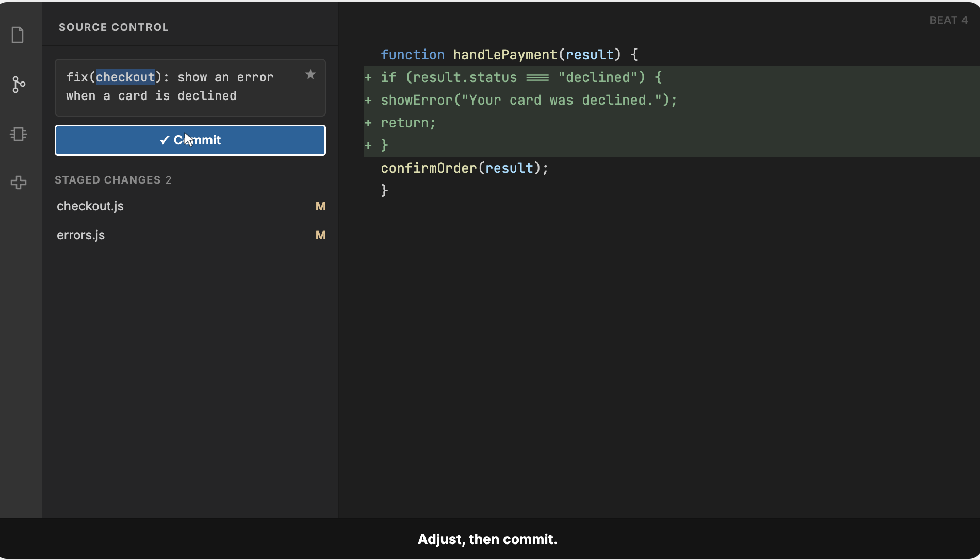Click the added showError line in diff
This screenshot has width=980, height=560.
[x=672, y=100]
